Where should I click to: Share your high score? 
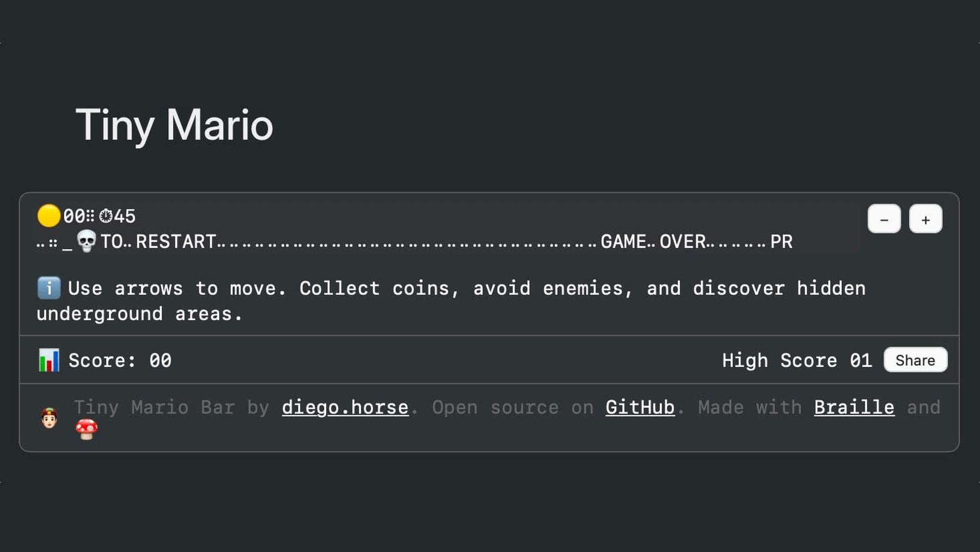915,360
